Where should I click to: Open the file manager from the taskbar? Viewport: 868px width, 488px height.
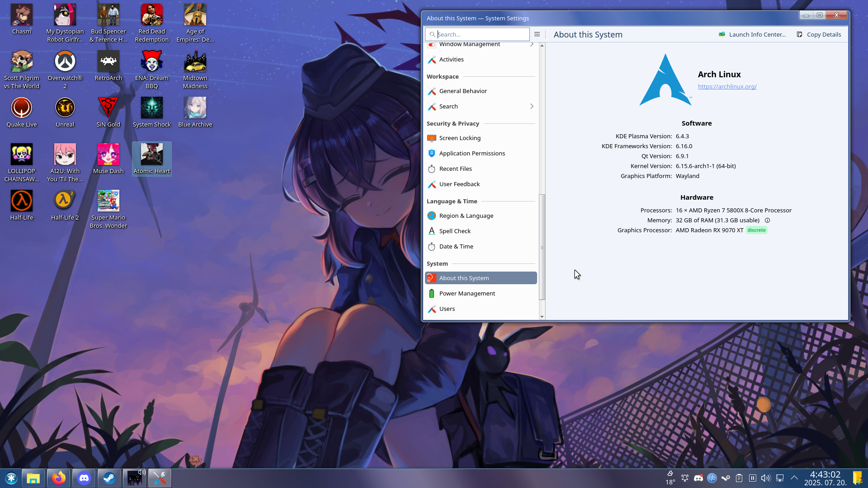[33, 478]
